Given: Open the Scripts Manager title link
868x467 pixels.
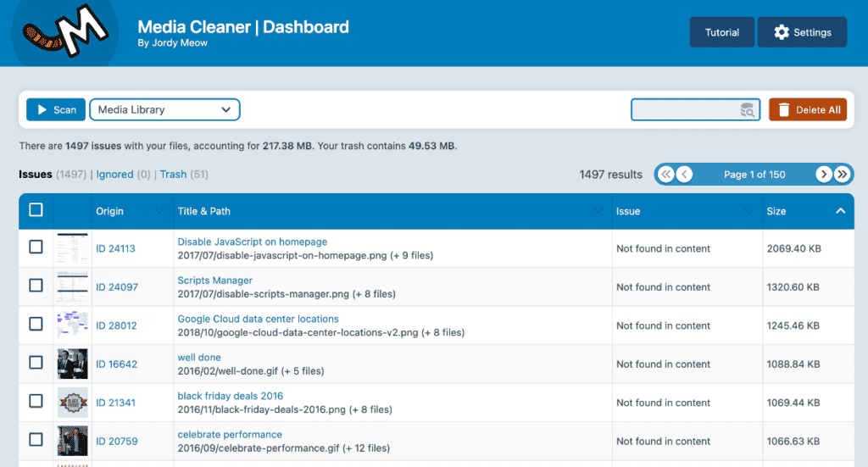Looking at the screenshot, I should pyautogui.click(x=214, y=281).
